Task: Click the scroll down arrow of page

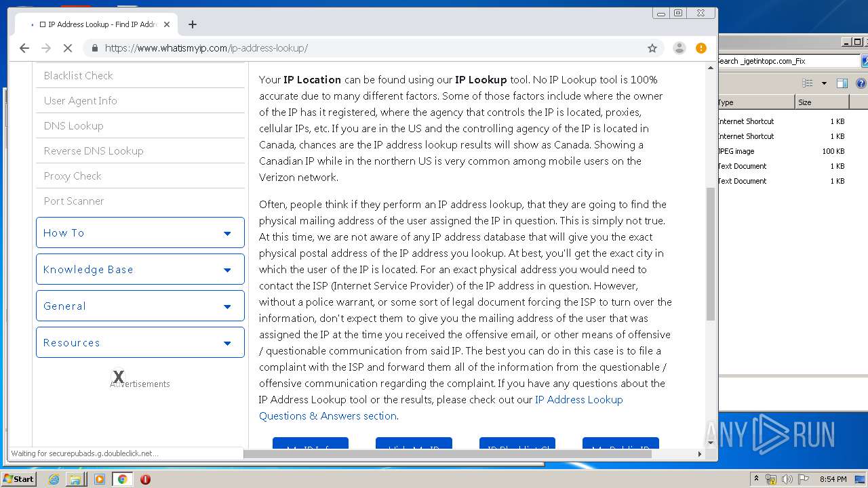Action: coord(711,443)
